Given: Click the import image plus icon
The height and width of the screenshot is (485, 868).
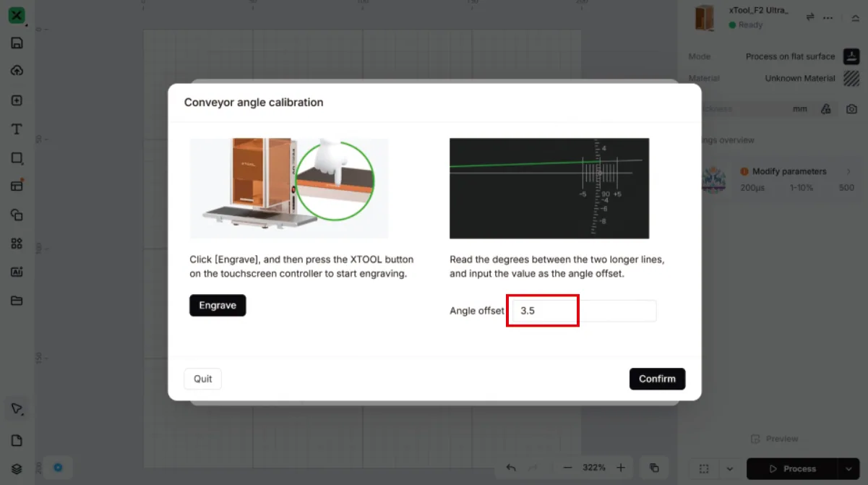Looking at the screenshot, I should 17,100.
